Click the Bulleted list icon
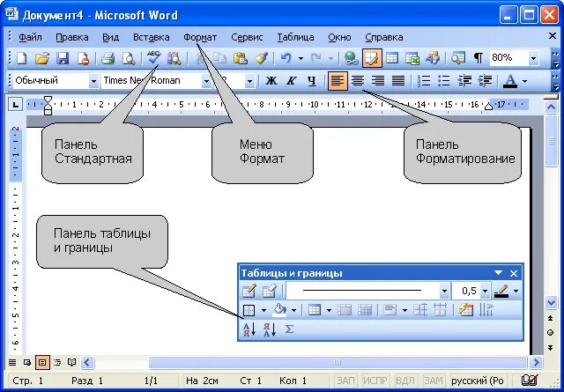564x392 pixels. coord(444,80)
